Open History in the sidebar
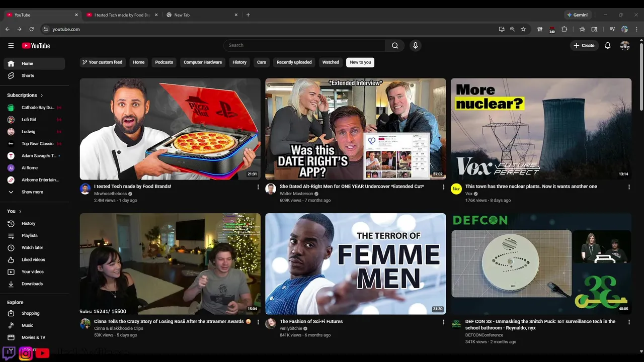644x362 pixels. pyautogui.click(x=34, y=223)
